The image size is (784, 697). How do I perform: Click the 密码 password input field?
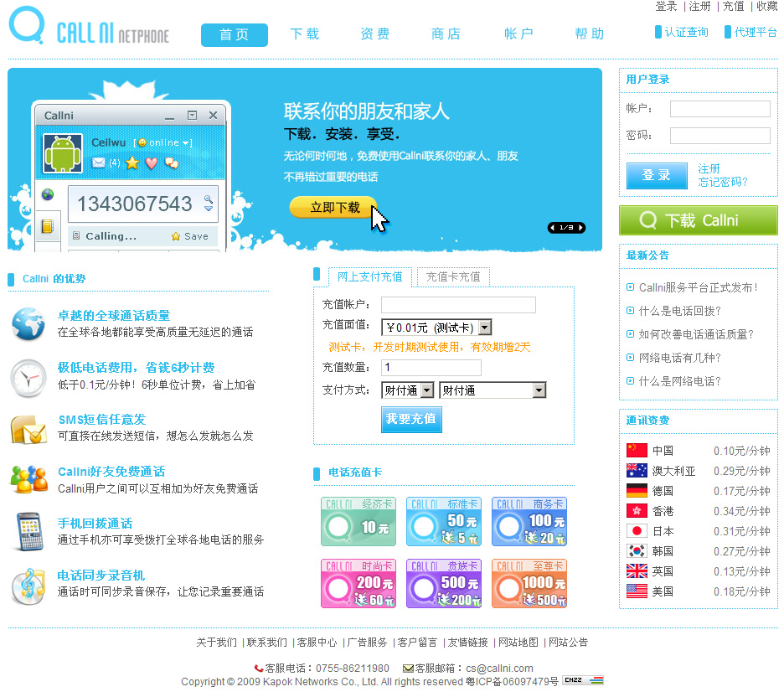click(720, 136)
